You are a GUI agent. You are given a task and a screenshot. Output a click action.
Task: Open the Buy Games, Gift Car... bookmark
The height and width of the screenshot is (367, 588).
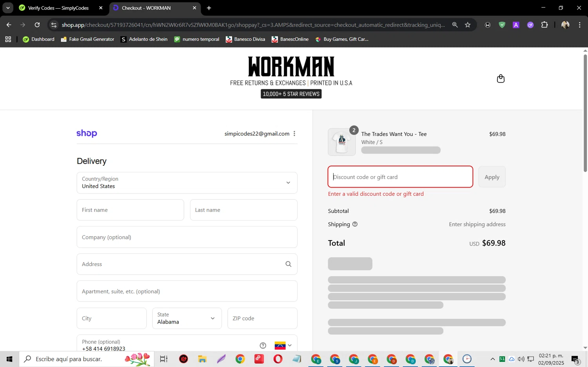coord(342,39)
